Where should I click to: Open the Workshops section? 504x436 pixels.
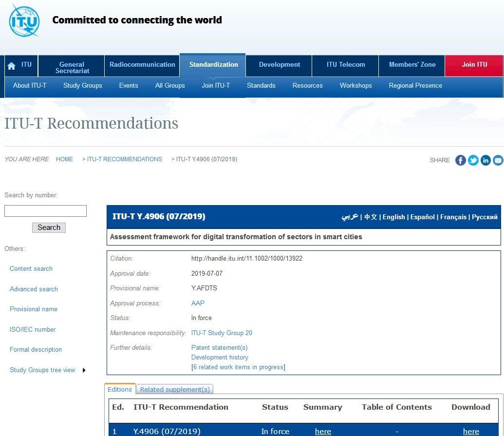point(356,86)
